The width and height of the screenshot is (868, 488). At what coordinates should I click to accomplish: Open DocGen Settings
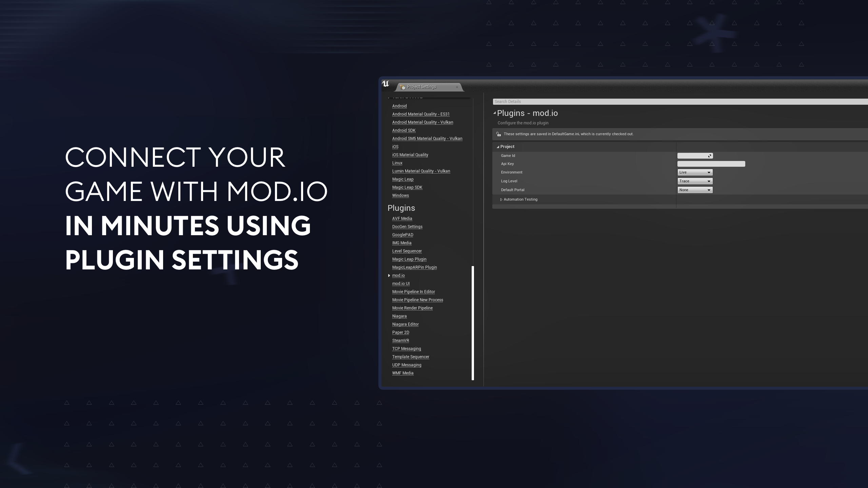click(407, 227)
